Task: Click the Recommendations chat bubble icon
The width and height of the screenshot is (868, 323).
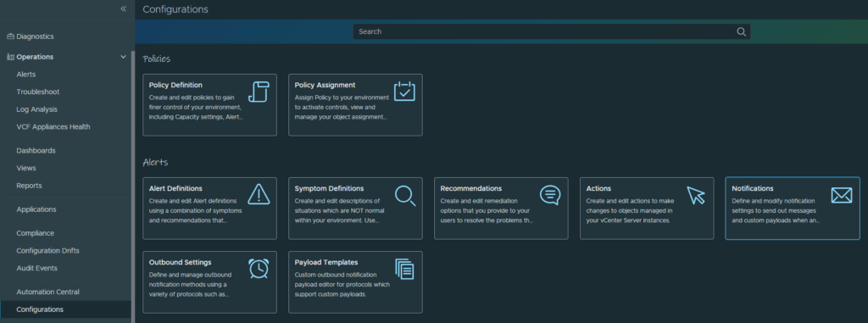Action: click(550, 195)
